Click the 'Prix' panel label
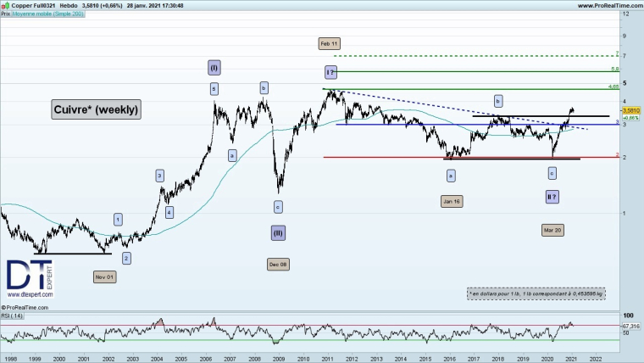The width and height of the screenshot is (644, 363). point(5,14)
